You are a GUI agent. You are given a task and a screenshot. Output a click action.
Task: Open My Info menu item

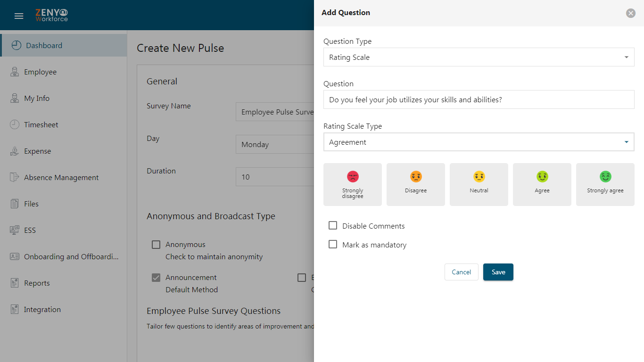pyautogui.click(x=64, y=98)
